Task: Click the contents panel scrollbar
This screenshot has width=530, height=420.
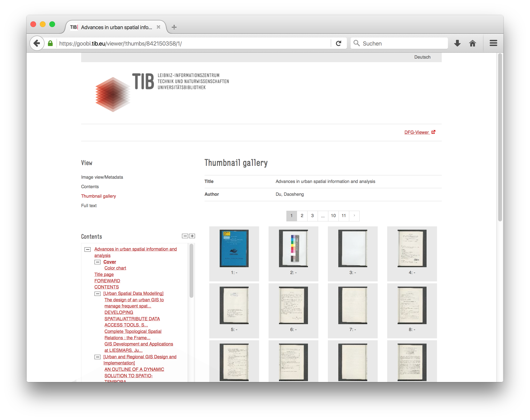Action: tap(191, 271)
